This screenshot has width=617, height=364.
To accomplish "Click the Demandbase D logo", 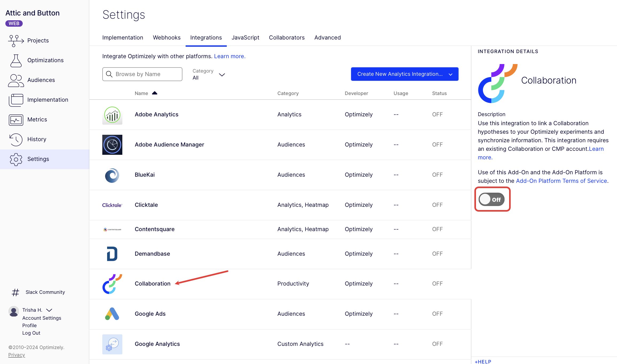I will (112, 254).
